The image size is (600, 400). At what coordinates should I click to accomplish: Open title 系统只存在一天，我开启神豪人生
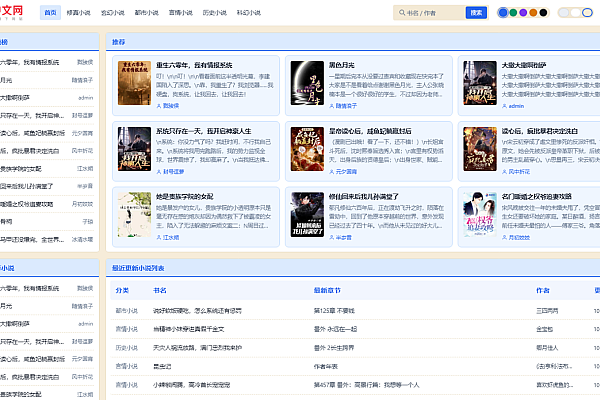coord(204,131)
